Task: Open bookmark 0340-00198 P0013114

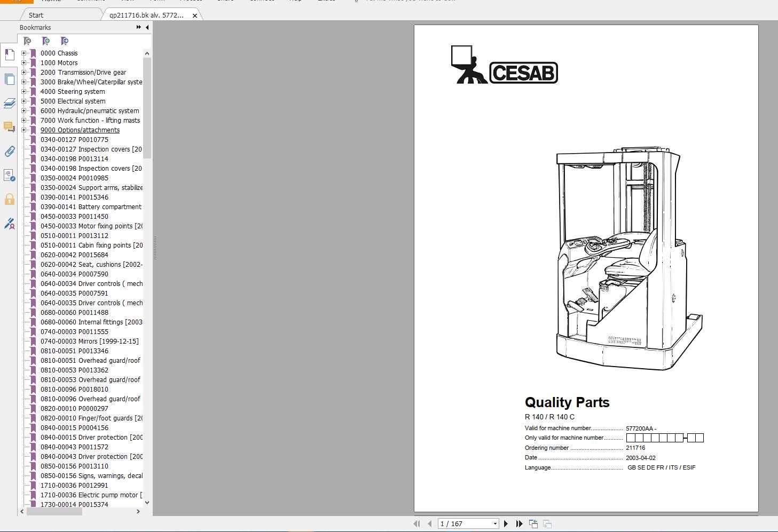Action: 74,159
